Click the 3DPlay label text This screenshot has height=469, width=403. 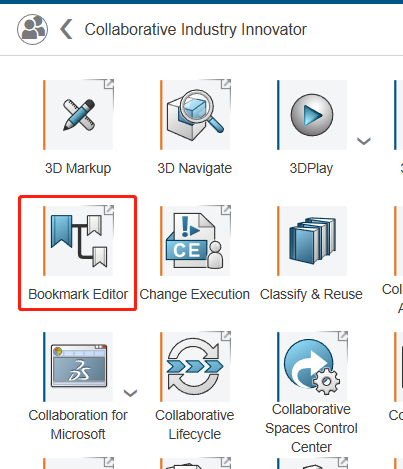coord(311,168)
